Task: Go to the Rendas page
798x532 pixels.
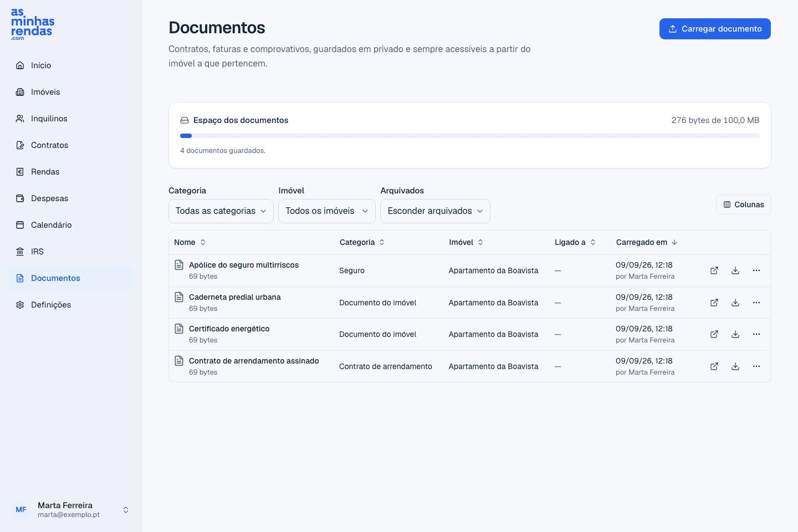Action: [x=71, y=172]
